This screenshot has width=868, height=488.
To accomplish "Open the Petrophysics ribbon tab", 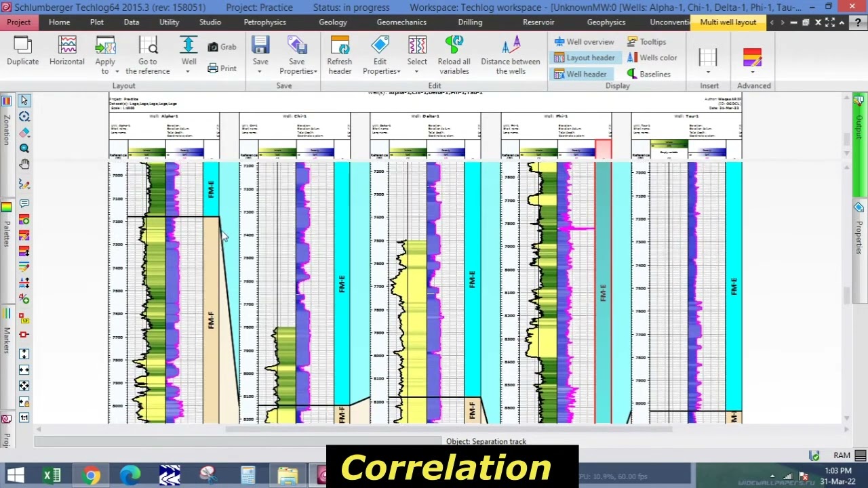I will point(264,22).
